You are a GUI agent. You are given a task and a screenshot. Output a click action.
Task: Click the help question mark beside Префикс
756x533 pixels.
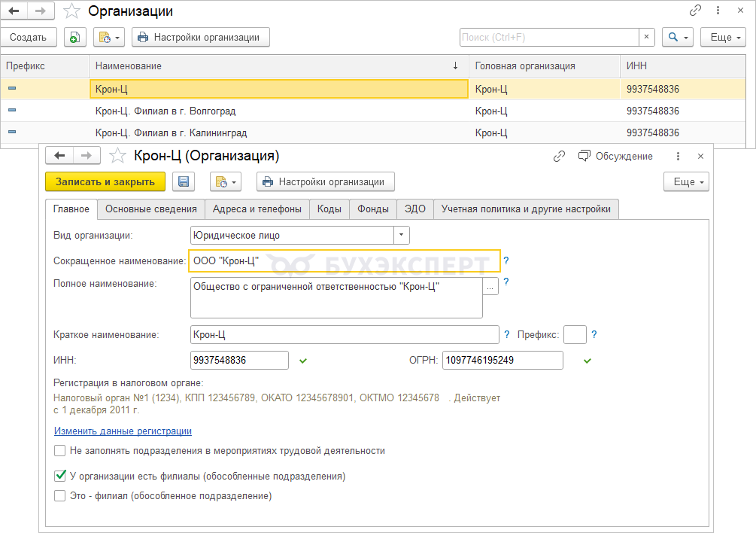pyautogui.click(x=594, y=335)
